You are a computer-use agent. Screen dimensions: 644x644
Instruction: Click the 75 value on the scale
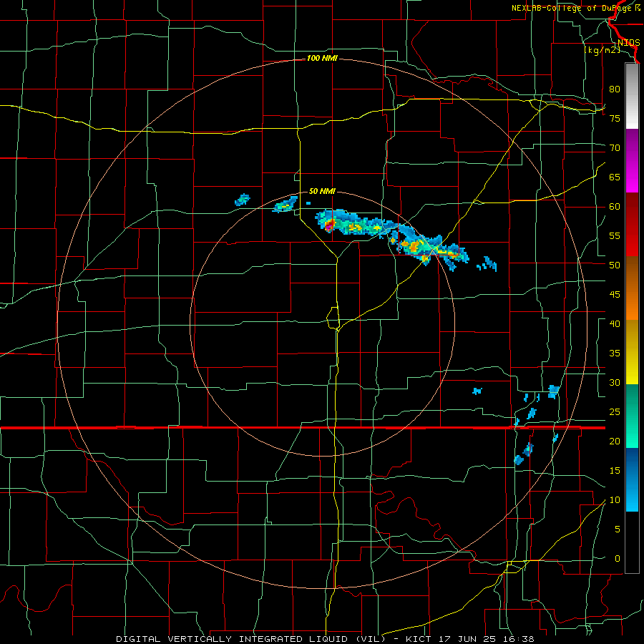pos(615,118)
